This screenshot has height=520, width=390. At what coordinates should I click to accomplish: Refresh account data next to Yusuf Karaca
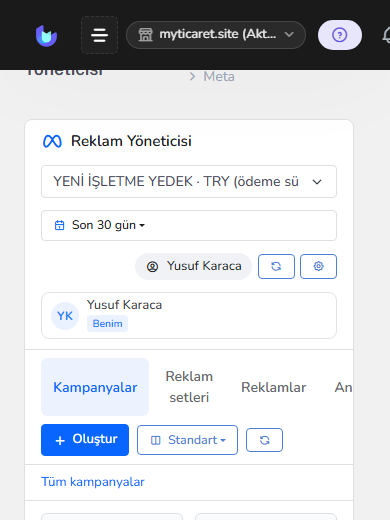(x=276, y=266)
